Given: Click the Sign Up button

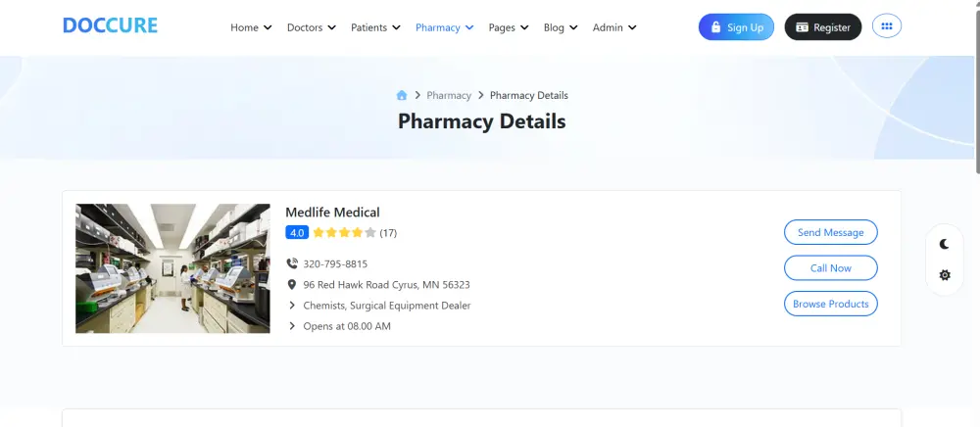Looking at the screenshot, I should coord(736,26).
